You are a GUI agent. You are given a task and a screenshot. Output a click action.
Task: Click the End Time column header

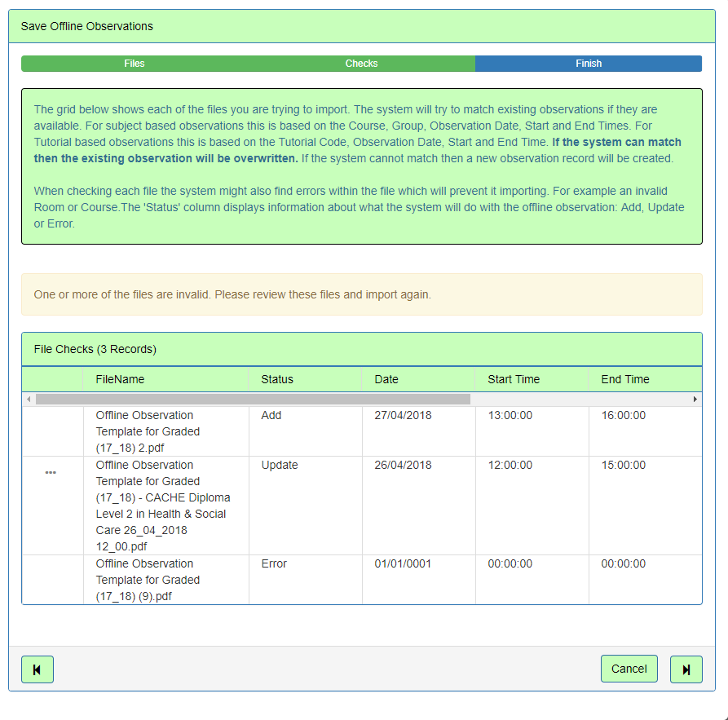click(645, 379)
